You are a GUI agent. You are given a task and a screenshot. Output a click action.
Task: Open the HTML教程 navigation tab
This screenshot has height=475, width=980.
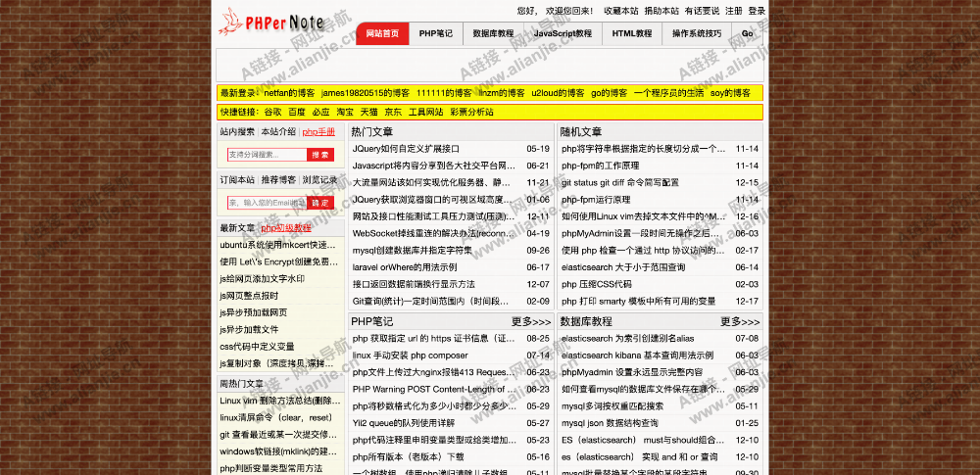(632, 33)
